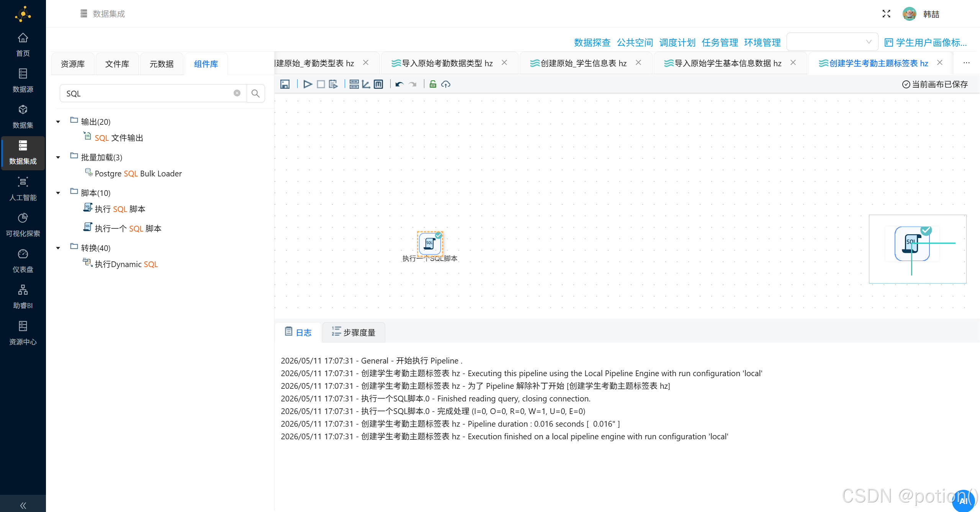Redo the canvas action
This screenshot has width=980, height=512.
pos(412,84)
